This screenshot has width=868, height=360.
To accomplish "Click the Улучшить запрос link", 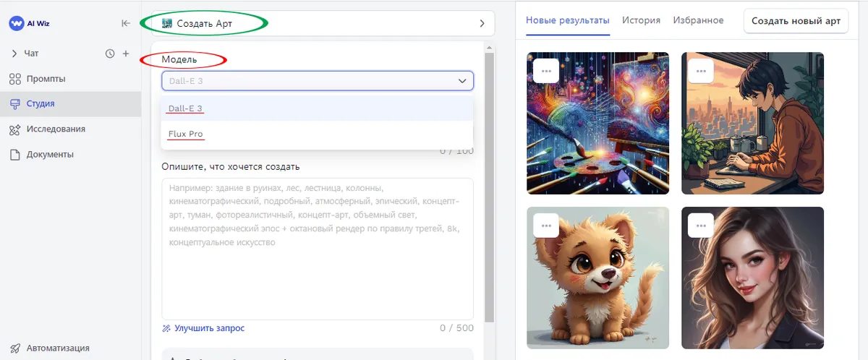I will 209,328.
